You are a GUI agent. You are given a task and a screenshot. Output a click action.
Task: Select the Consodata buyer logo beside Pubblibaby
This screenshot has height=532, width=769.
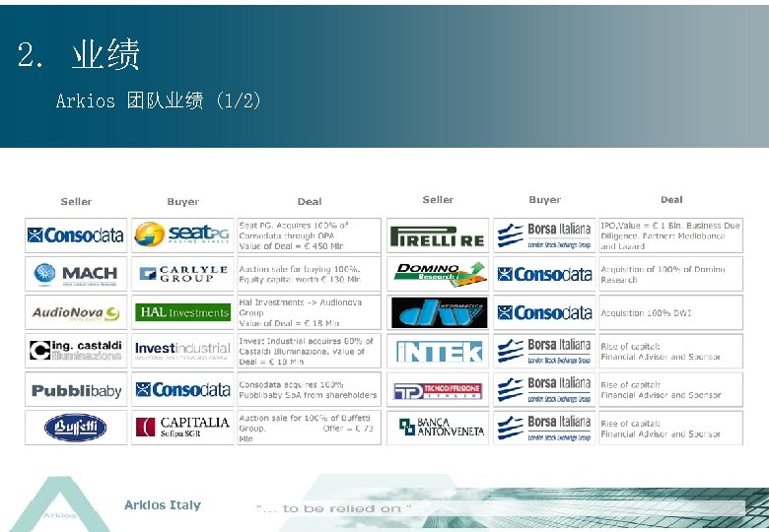[182, 389]
